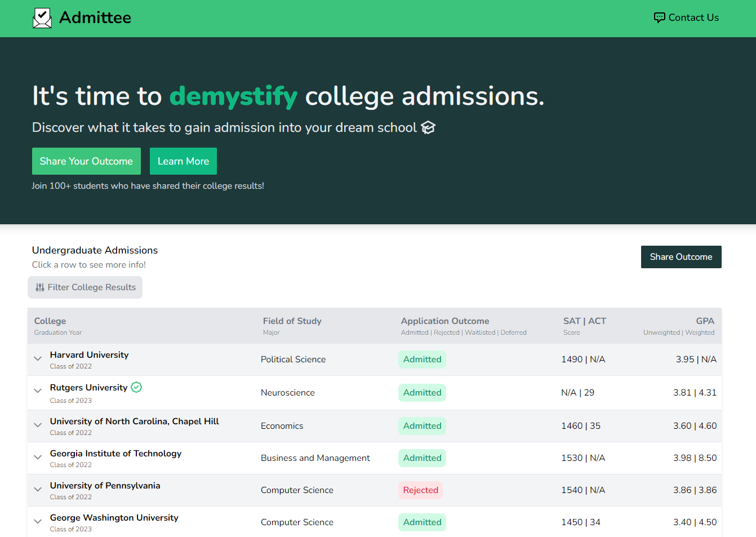This screenshot has width=756, height=537.
Task: Click the Admittee envelope logo icon
Action: click(42, 18)
